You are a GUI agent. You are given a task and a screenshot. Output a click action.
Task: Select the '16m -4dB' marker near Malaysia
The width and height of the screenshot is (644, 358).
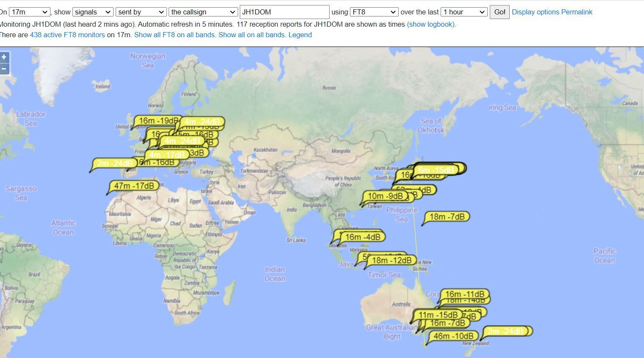(363, 237)
